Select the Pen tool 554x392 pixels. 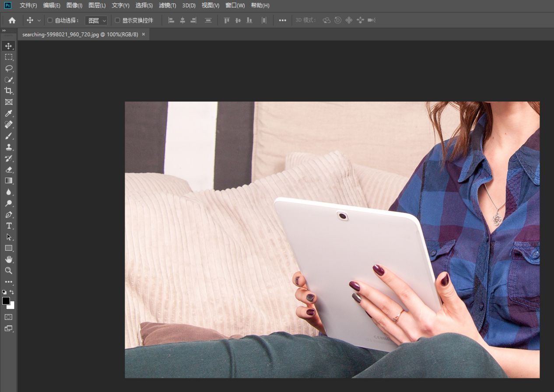[8, 214]
